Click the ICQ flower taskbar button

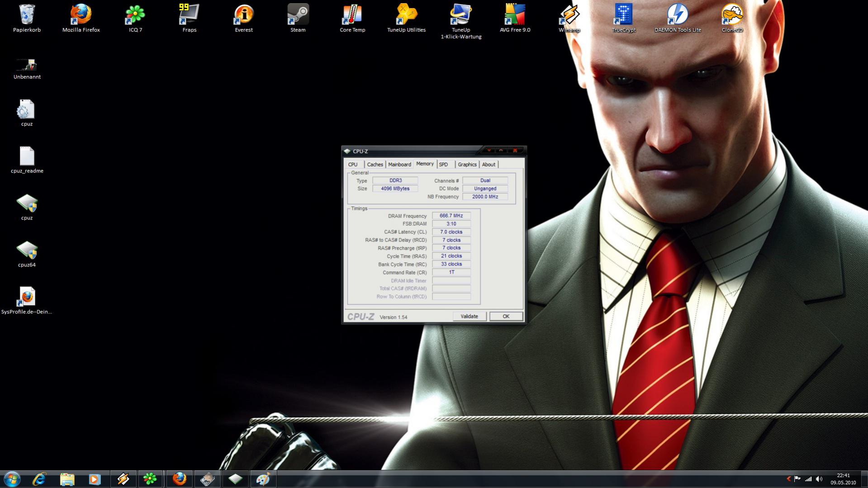point(150,479)
